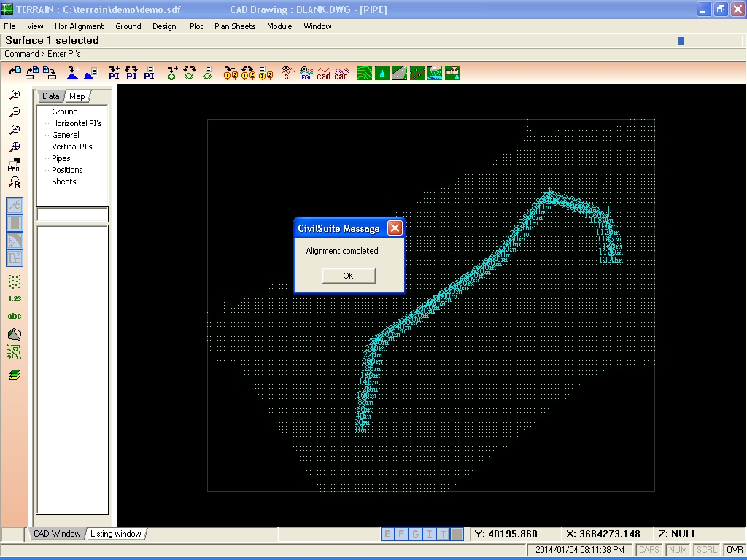747x560 pixels.
Task: Click the GL ground line view icon
Action: [x=287, y=73]
